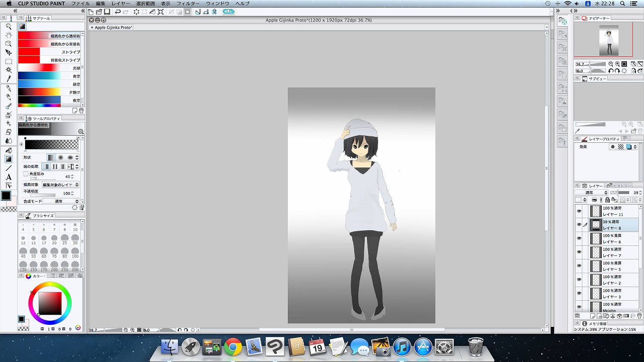Open Google Chrome from the Dock

233,347
